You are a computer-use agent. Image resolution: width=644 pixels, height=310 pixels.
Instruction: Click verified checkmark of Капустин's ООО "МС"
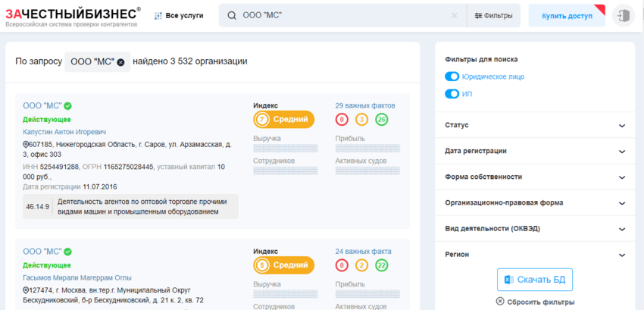tap(67, 106)
